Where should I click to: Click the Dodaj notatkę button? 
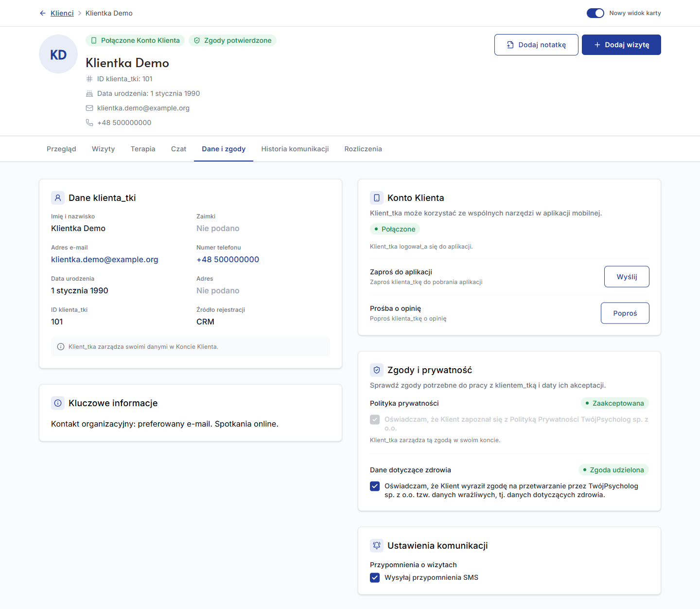pyautogui.click(x=536, y=45)
